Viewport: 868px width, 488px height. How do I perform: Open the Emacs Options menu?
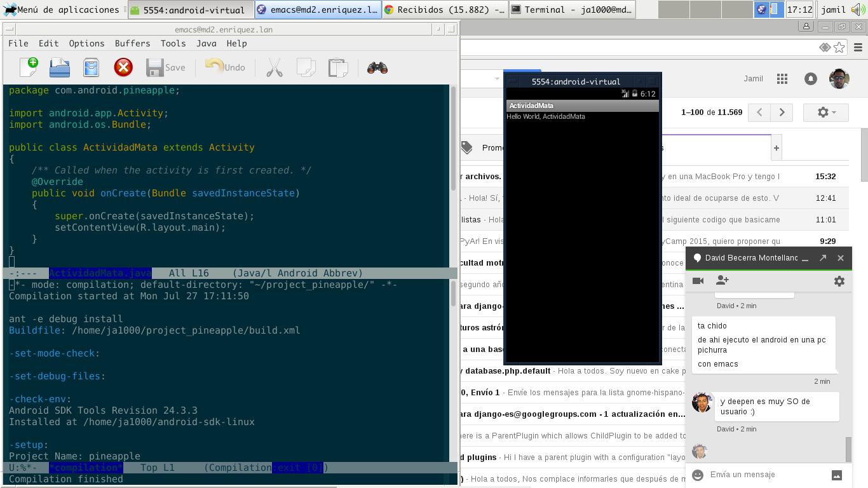point(86,43)
